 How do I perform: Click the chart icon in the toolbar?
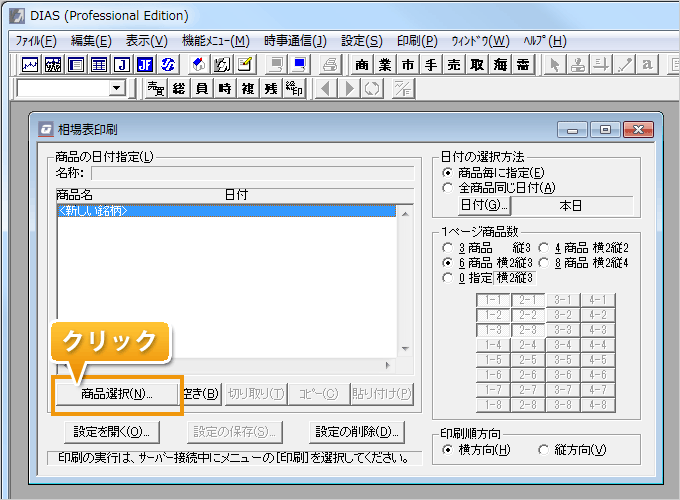[x=30, y=64]
